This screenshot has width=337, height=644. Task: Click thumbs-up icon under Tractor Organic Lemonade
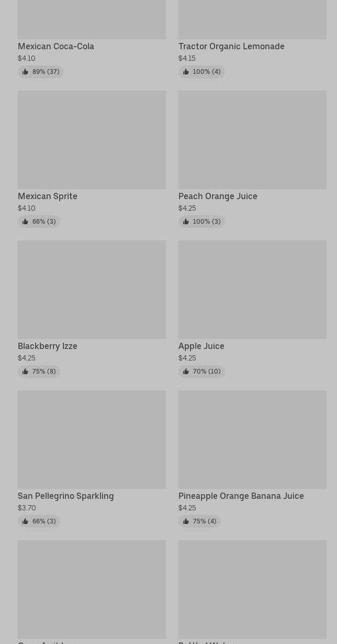point(186,72)
